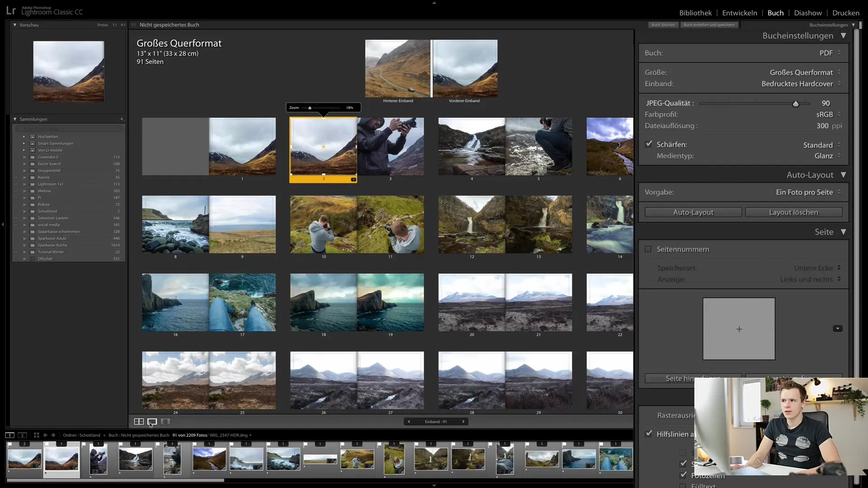Open Vorgabe dropdown Ein Foto pro Seite

point(809,192)
